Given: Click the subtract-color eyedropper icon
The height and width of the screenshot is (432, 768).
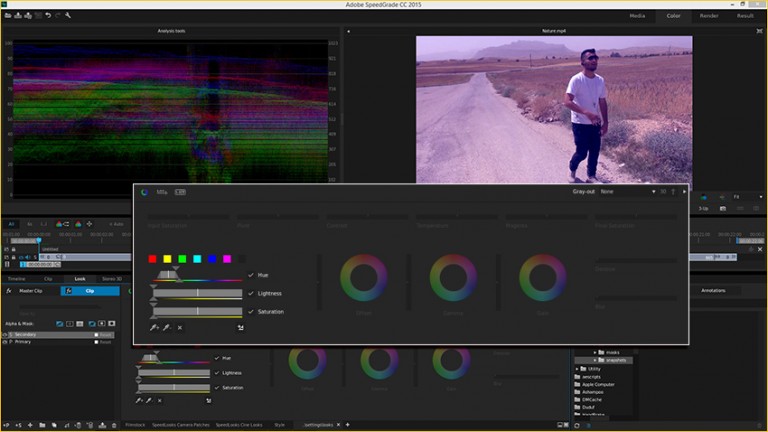Looking at the screenshot, I should point(166,328).
